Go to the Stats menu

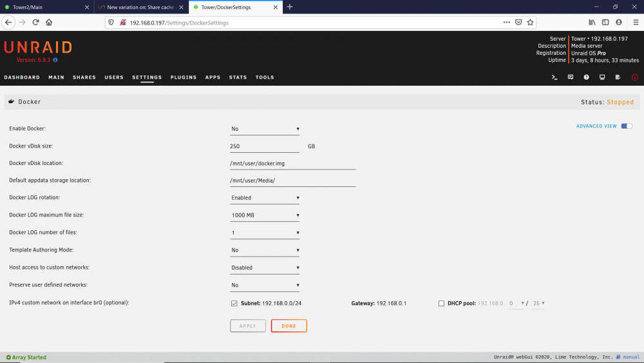[238, 77]
